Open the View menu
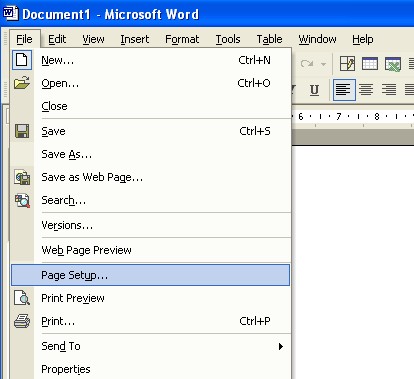The width and height of the screenshot is (414, 379). pyautogui.click(x=93, y=39)
